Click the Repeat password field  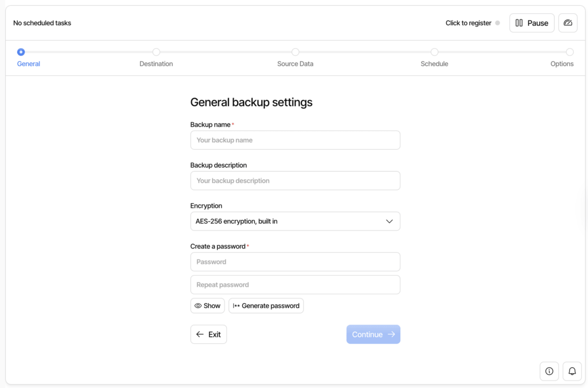coord(295,285)
